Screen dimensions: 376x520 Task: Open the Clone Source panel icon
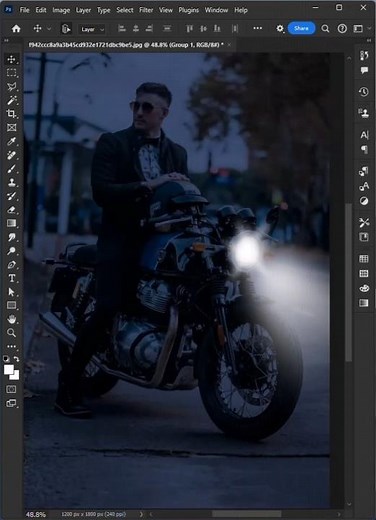coord(364,113)
